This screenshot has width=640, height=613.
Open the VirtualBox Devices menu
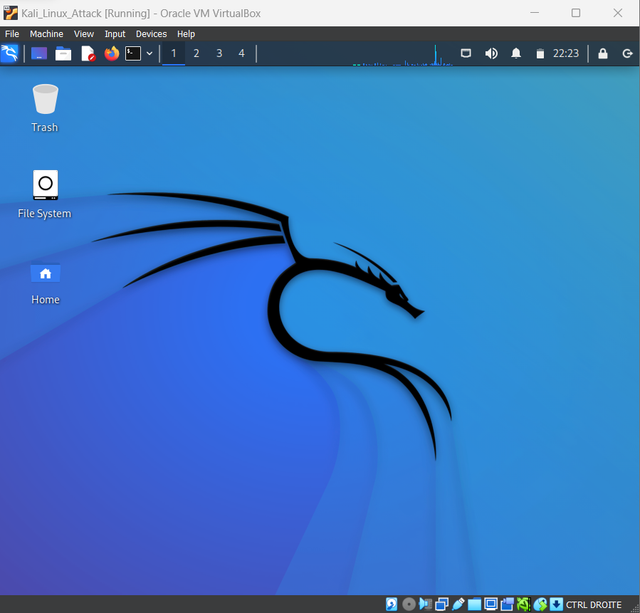click(x=151, y=34)
